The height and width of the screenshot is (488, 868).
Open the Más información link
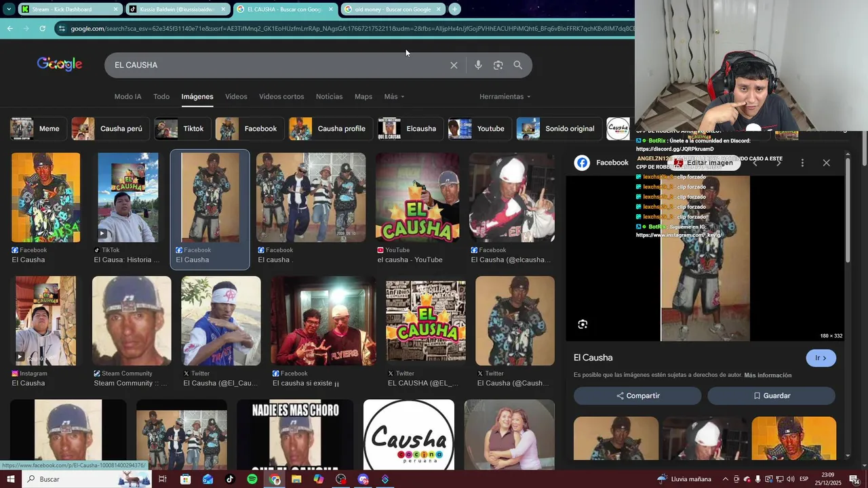coord(768,375)
